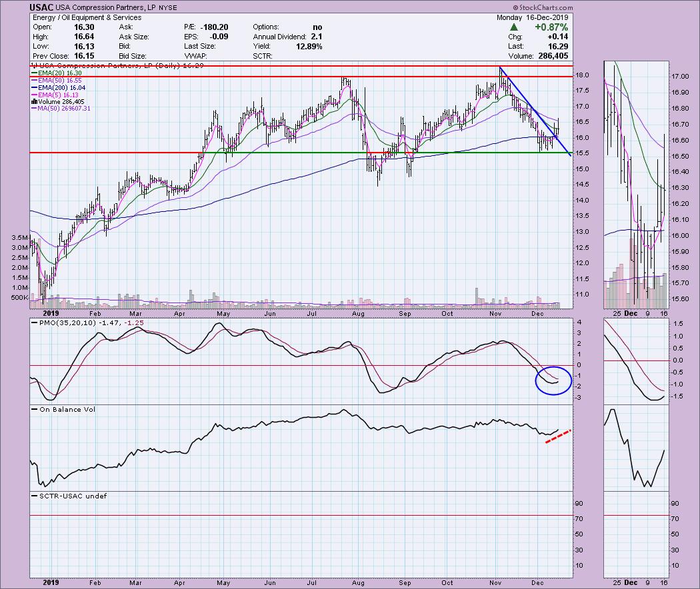Click the SCTR label in the quote box

pos(263,56)
